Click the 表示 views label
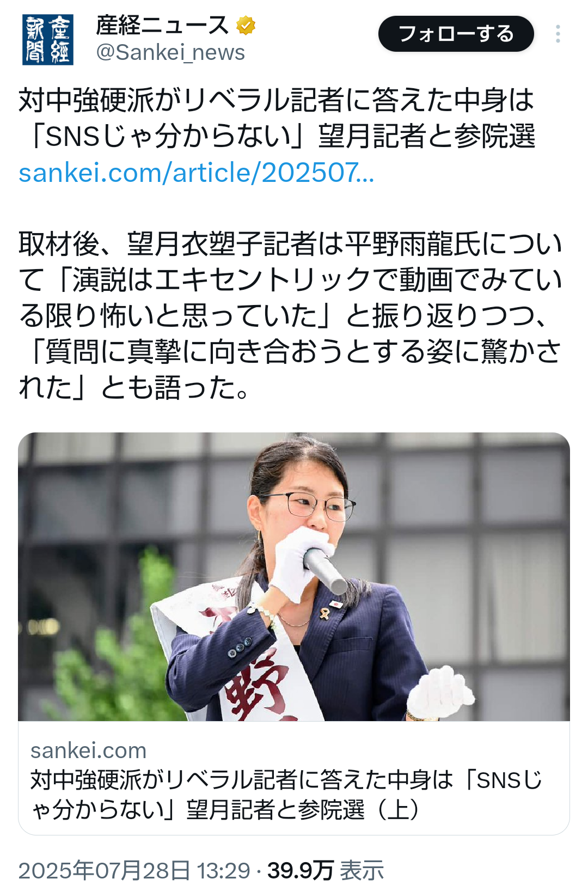 (362, 870)
